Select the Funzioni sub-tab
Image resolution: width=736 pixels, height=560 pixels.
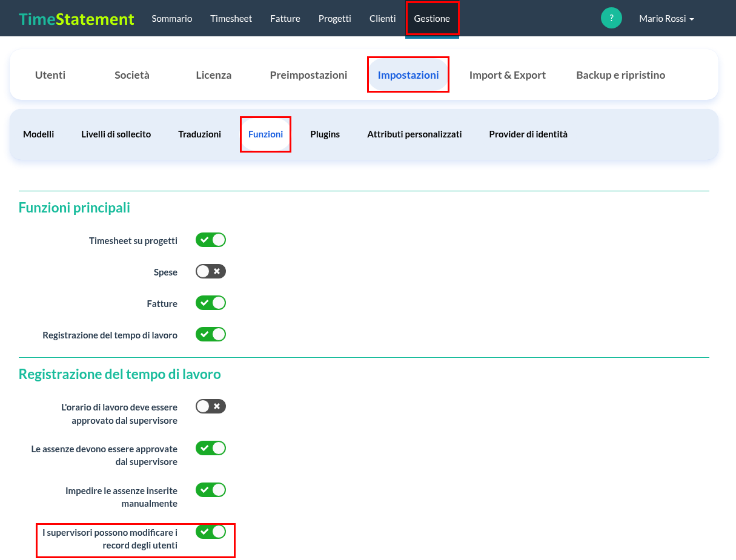[x=266, y=134]
